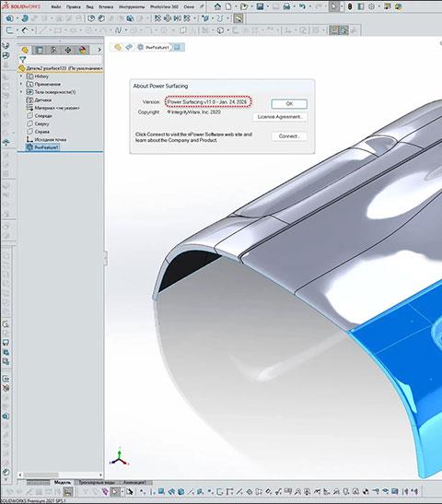442x504 pixels.
Task: Select the Материал <не указан> tree item
Action: pyautogui.click(x=53, y=108)
